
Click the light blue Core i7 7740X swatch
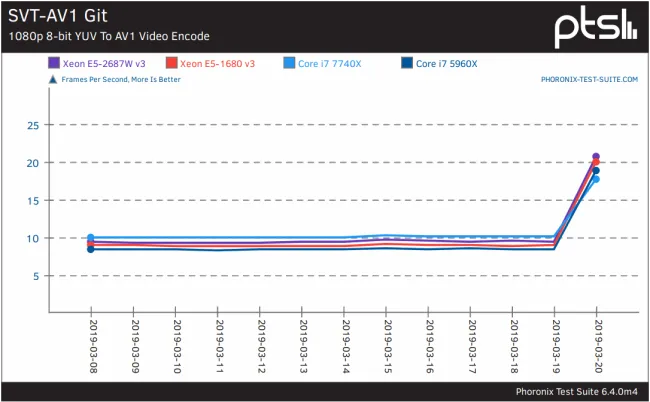[x=289, y=63]
